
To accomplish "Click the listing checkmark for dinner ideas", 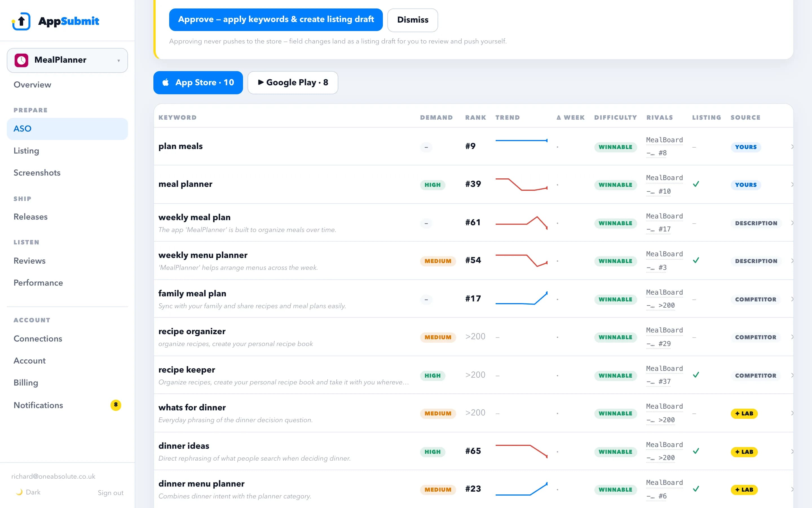I will (x=696, y=451).
